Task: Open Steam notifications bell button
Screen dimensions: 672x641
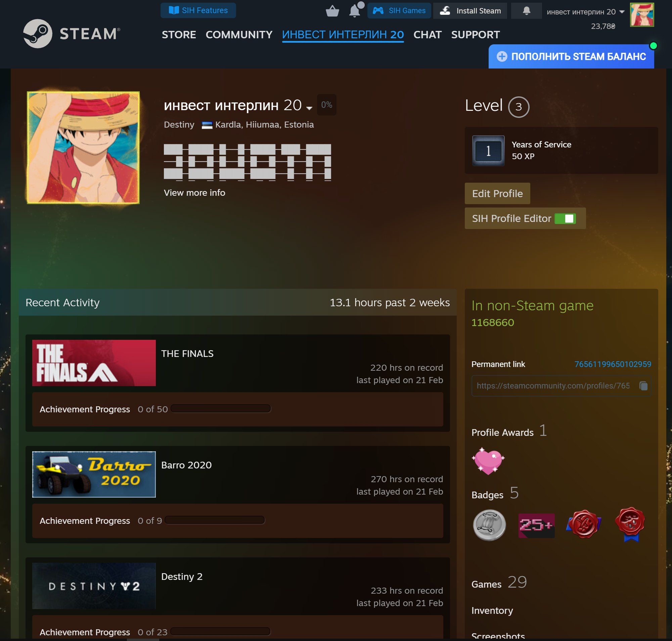Action: [526, 11]
